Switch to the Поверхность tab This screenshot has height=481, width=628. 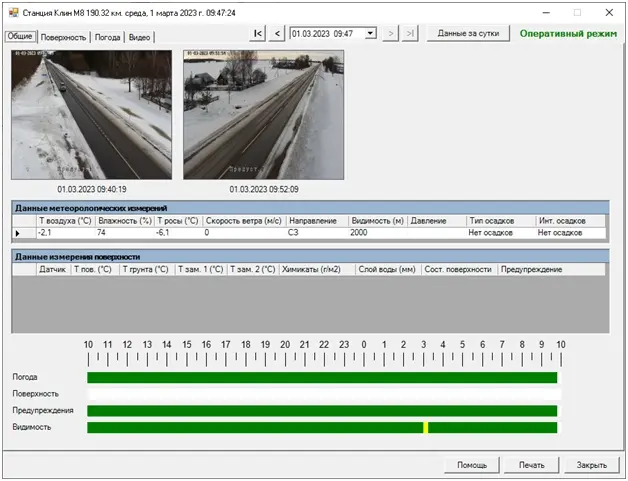click(63, 37)
